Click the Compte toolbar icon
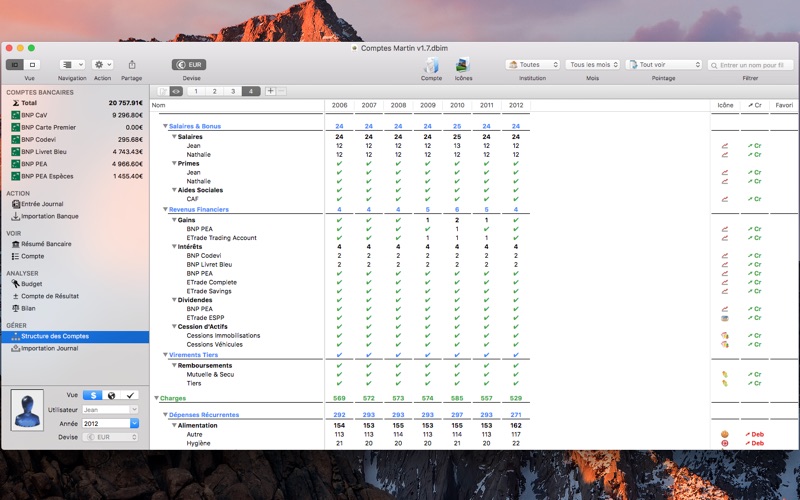 432,65
